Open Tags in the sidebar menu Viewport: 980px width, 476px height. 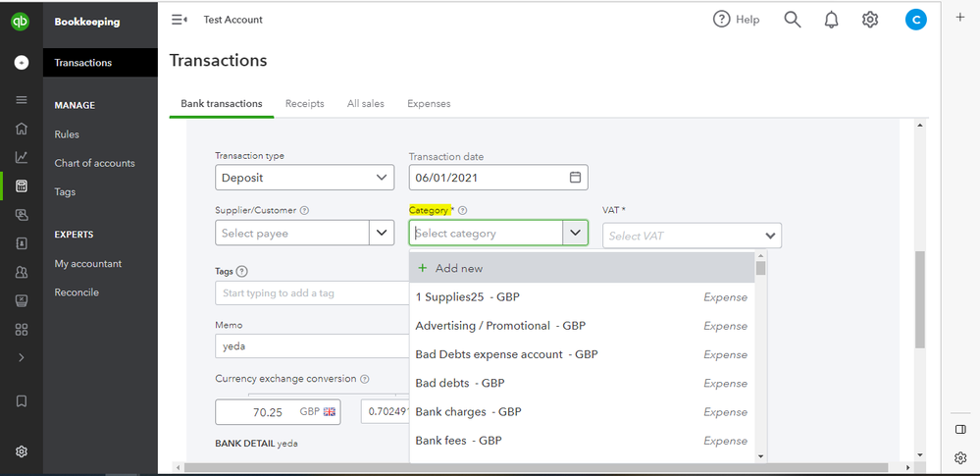tap(65, 192)
